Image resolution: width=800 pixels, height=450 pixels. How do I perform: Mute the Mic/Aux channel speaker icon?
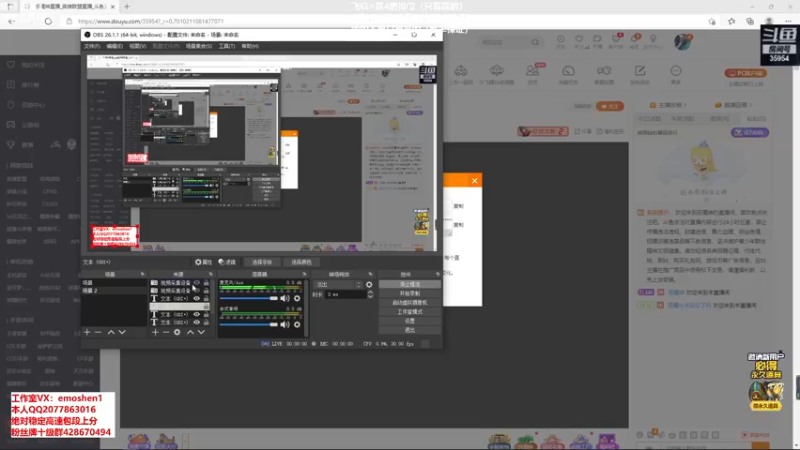pyautogui.click(x=285, y=298)
